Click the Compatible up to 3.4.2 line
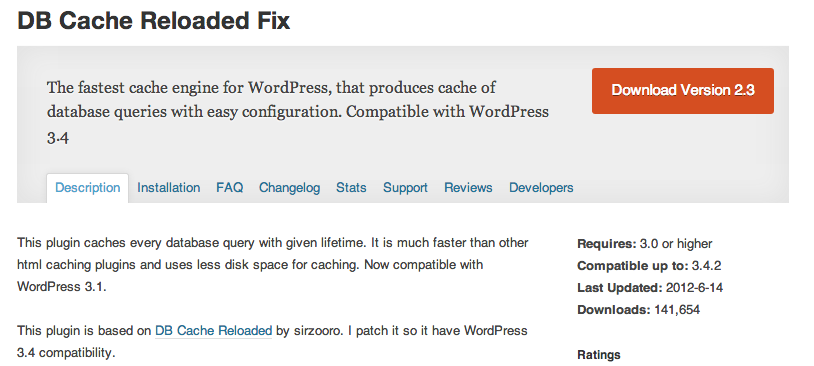814x366 pixels. (649, 266)
